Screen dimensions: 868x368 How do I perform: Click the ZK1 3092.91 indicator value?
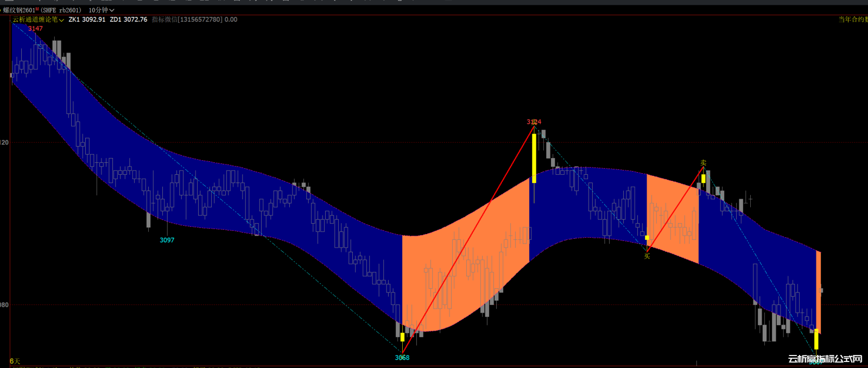tap(87, 20)
